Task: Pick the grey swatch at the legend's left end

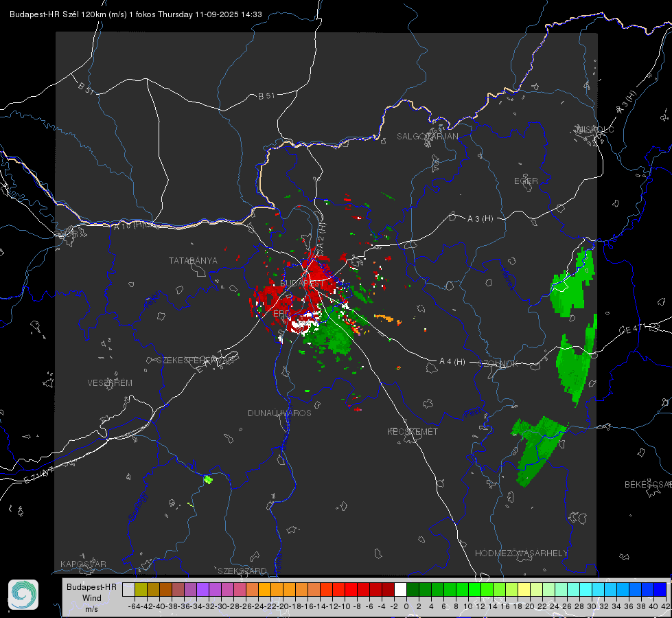Action: (x=128, y=589)
